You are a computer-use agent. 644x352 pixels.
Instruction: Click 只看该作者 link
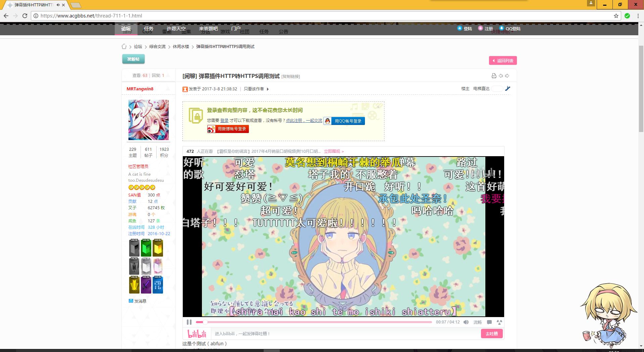click(x=254, y=89)
